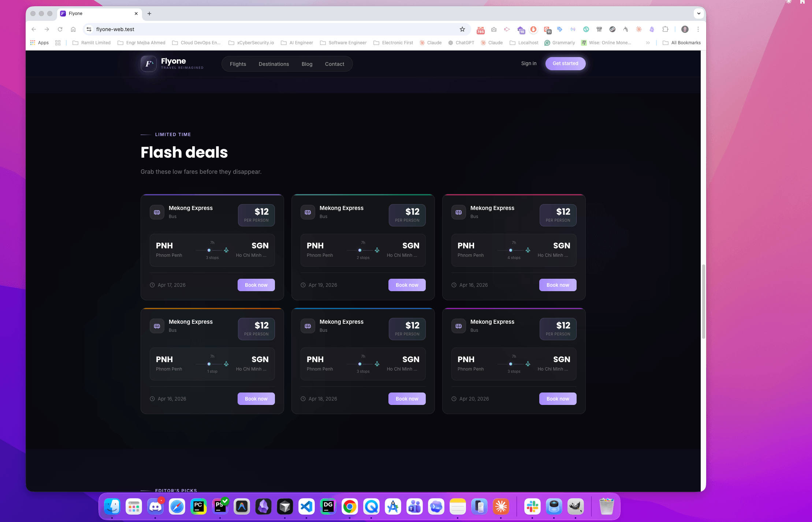Viewport: 812px width, 522px height.
Task: Open the Flights nav item
Action: (238, 64)
